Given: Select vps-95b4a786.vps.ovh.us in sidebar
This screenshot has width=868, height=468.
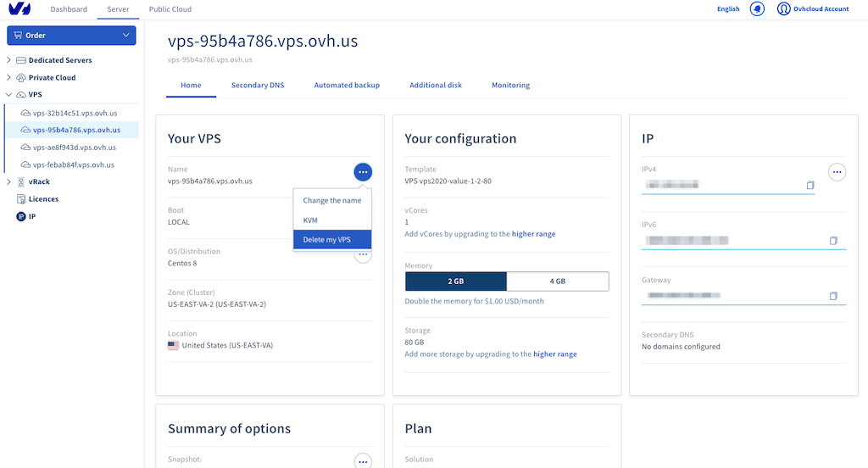Looking at the screenshot, I should pyautogui.click(x=76, y=131).
